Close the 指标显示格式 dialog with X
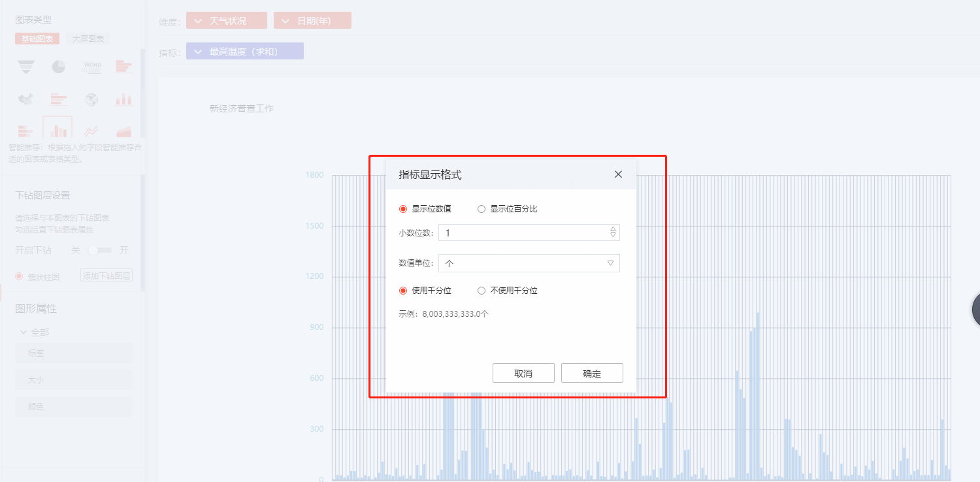Image resolution: width=980 pixels, height=482 pixels. [x=618, y=174]
